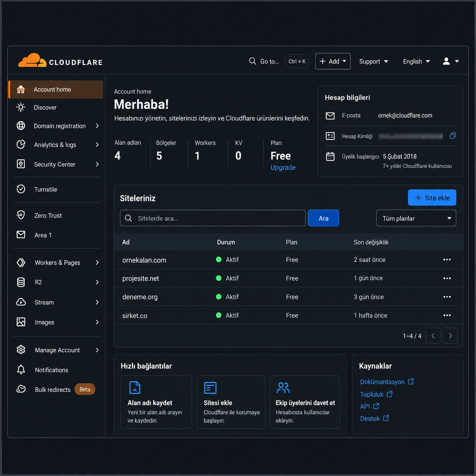Open actions menu for sirket.co
Screen dimensions: 476x476
coord(447,315)
